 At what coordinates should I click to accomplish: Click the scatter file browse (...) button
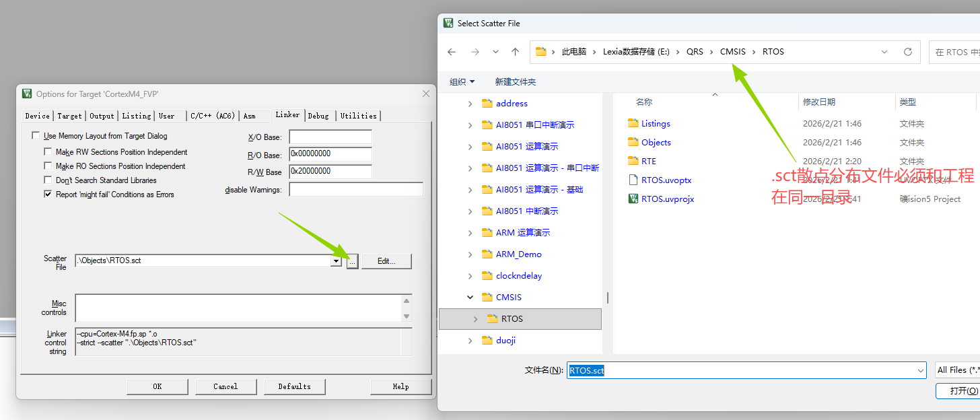point(353,261)
